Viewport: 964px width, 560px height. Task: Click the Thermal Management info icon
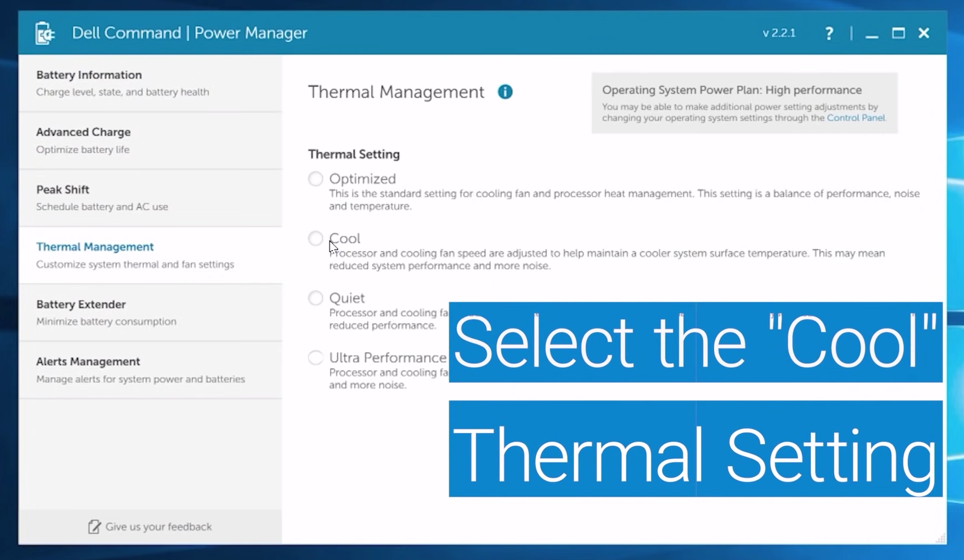point(505,92)
